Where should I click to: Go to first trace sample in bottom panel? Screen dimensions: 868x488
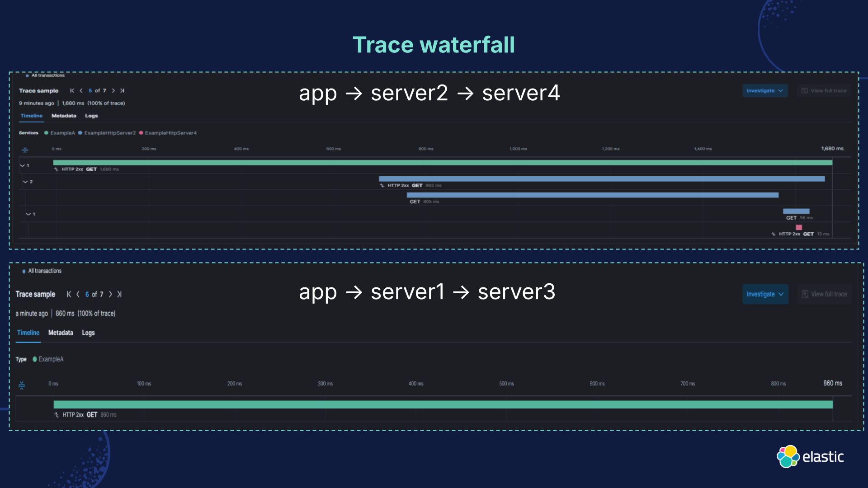[69, 294]
